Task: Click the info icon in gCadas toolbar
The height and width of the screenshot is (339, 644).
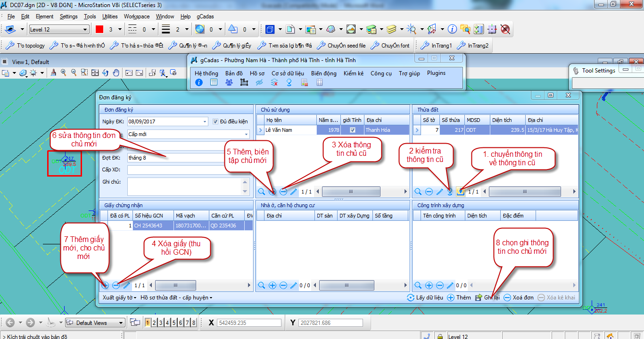Action: [x=199, y=82]
